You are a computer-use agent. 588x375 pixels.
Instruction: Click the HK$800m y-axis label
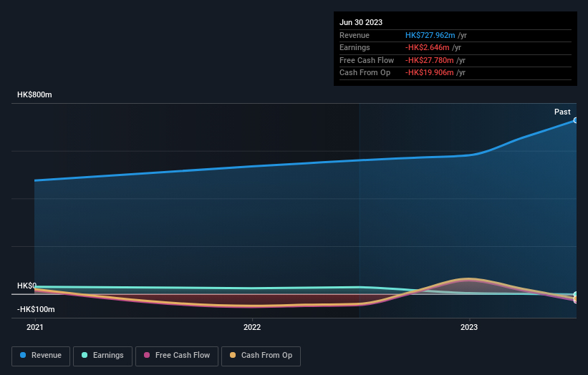pyautogui.click(x=34, y=94)
